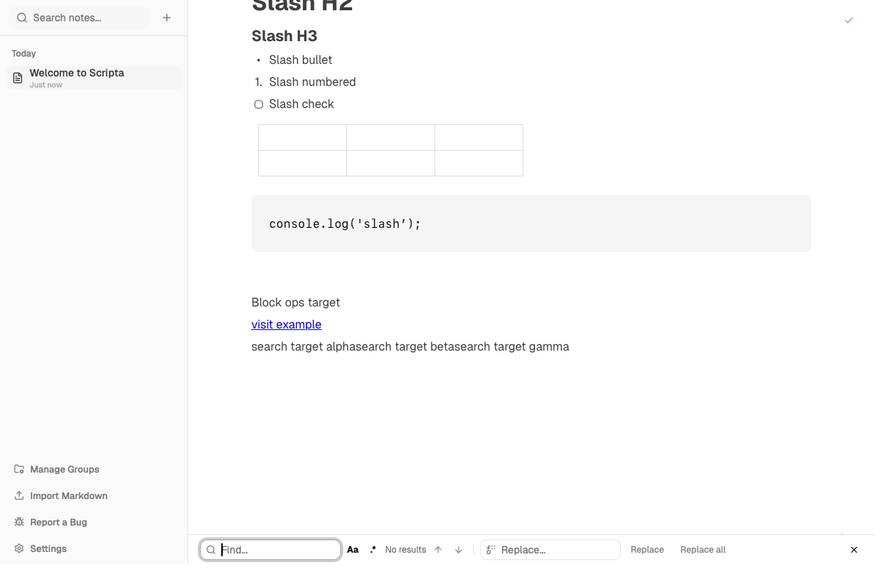This screenshot has height=588, width=882.
Task: Tick the Slash check checkbox
Action: (258, 104)
